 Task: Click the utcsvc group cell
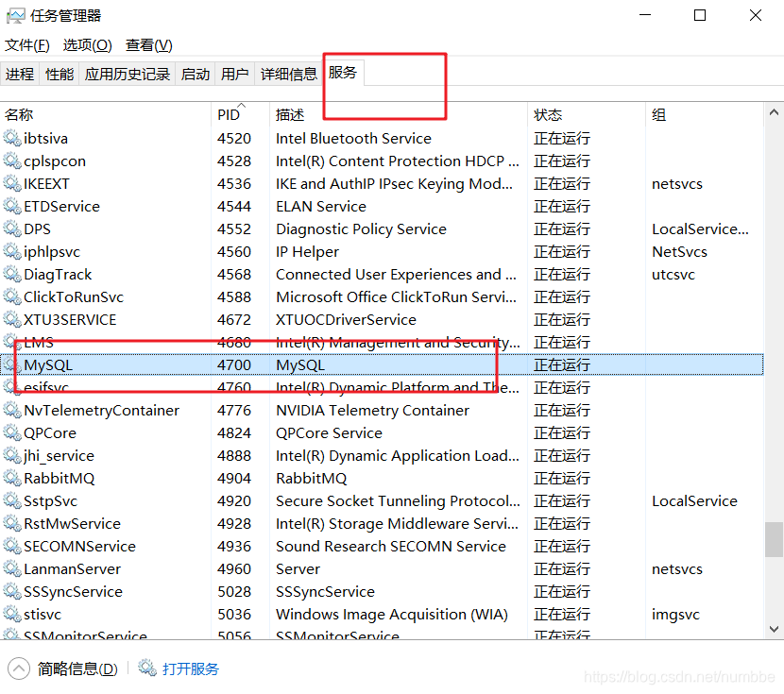click(673, 275)
